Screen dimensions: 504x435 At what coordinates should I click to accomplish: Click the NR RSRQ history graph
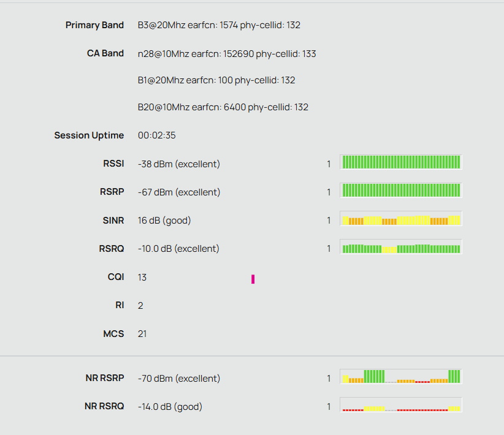pos(400,406)
